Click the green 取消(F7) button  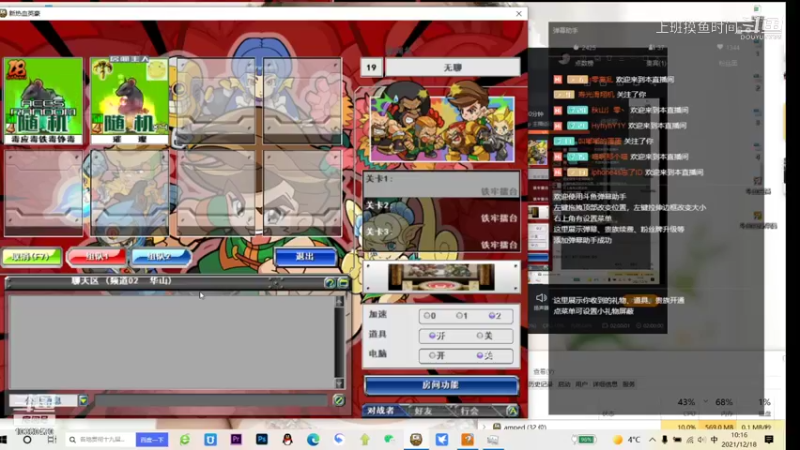coord(32,257)
